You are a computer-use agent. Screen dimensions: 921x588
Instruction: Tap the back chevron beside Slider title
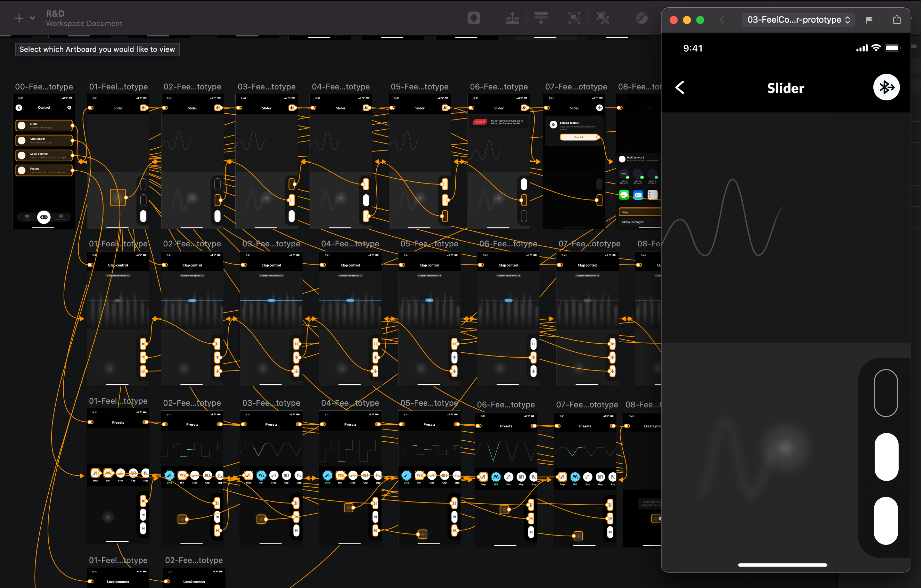680,88
